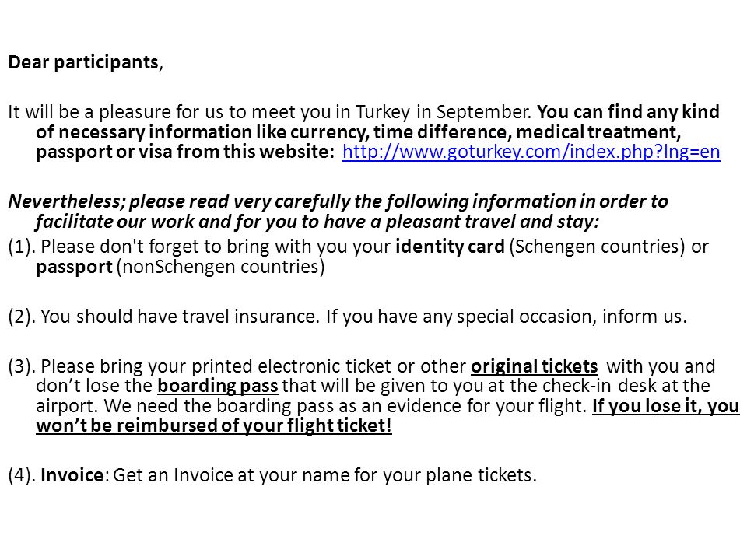Screen dimensions: 747x560
Task: Click the "Dear participants" greeting text
Action: click(x=83, y=62)
